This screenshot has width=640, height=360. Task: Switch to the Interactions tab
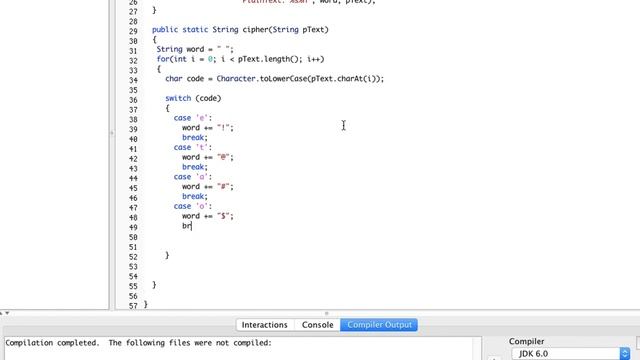264,325
